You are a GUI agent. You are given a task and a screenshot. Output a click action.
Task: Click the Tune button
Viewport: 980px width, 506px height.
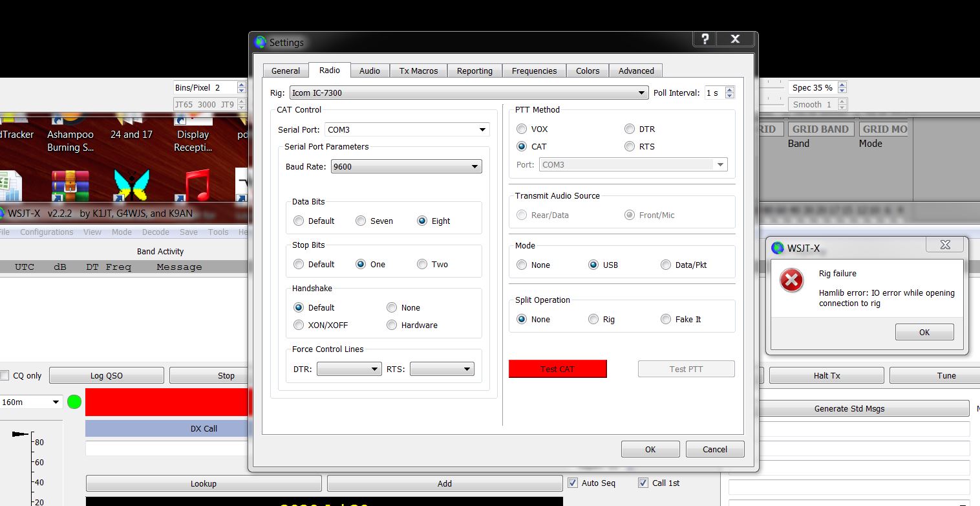(x=935, y=375)
